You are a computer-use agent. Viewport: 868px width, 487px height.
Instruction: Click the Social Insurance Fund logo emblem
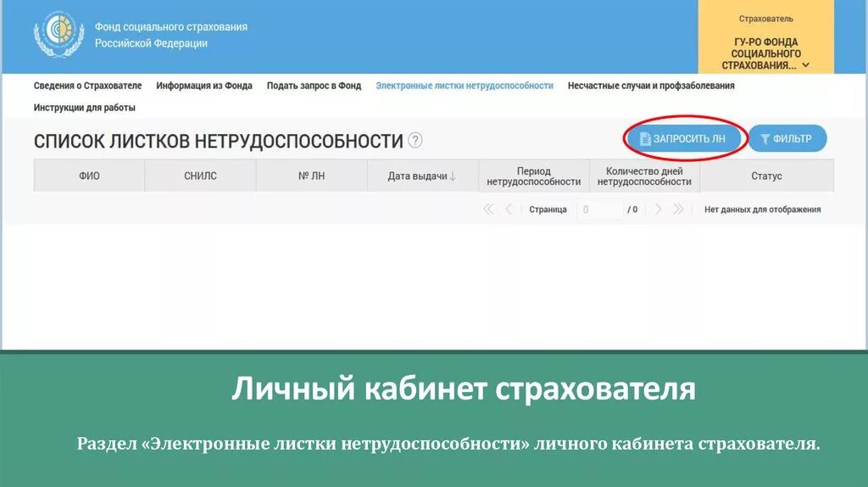point(58,34)
